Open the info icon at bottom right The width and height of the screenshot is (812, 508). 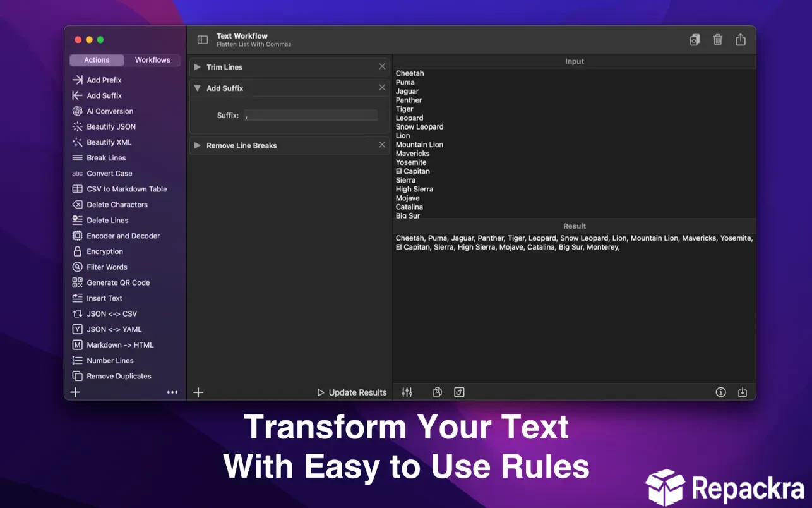point(720,392)
